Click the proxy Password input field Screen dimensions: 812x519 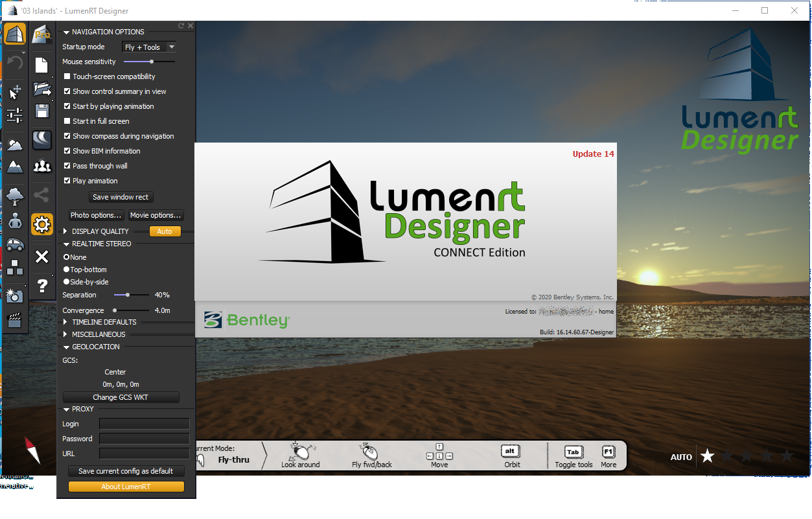pos(144,439)
